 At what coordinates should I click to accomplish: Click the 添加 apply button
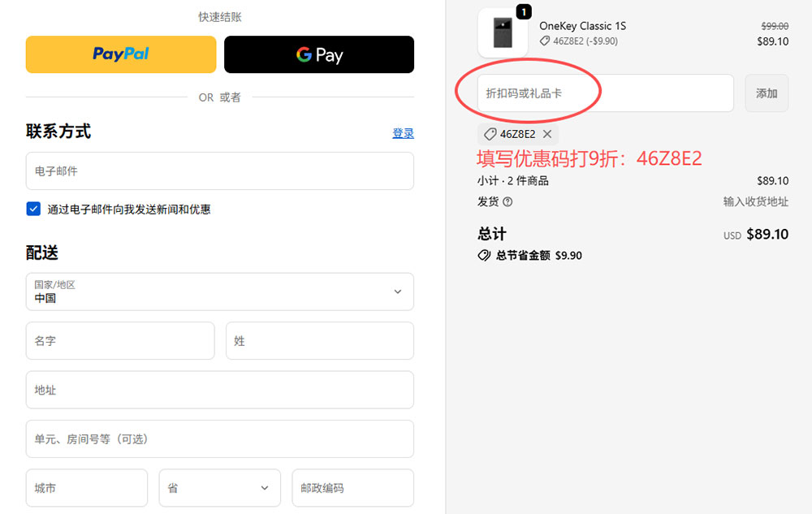coord(767,93)
